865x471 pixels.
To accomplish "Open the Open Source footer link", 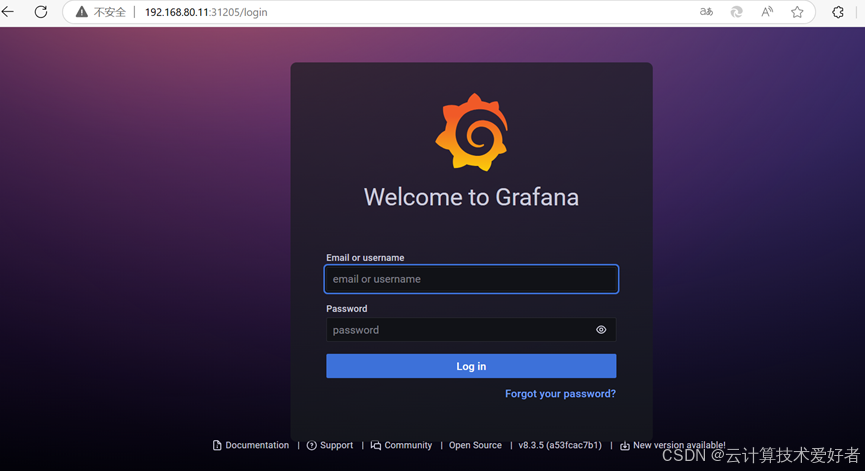I will pyautogui.click(x=475, y=445).
